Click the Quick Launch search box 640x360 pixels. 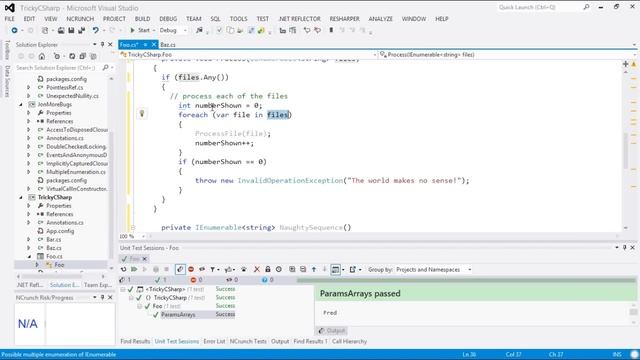539,7
